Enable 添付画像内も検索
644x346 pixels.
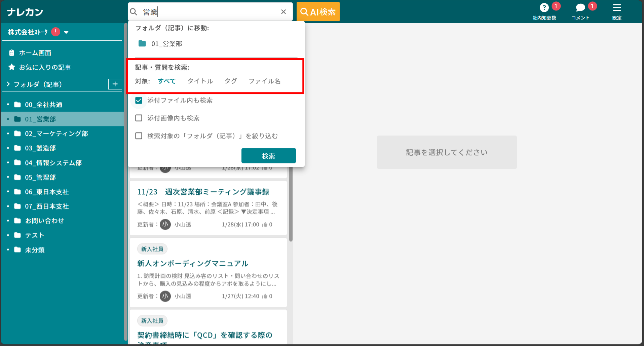point(139,118)
